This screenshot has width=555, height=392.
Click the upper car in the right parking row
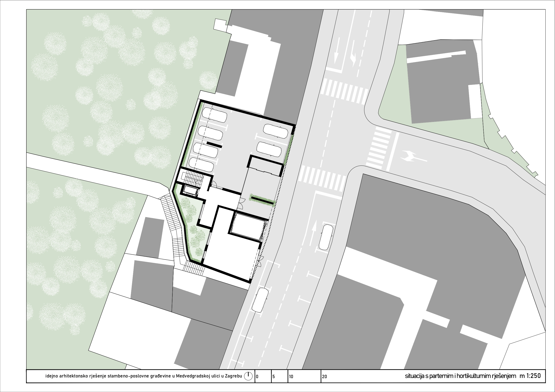click(275, 131)
